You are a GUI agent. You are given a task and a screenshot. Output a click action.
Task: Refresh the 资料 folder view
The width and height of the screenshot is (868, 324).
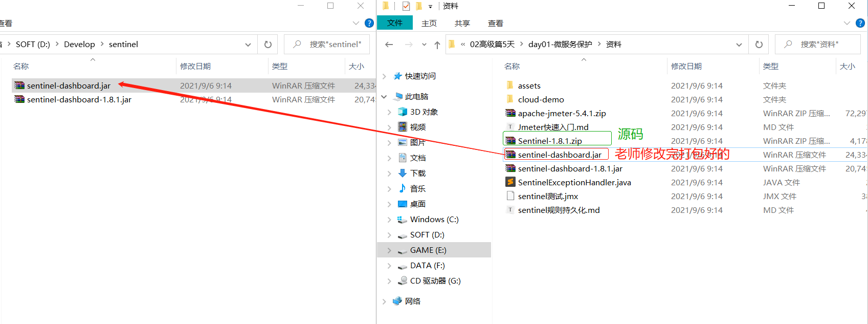(x=759, y=45)
